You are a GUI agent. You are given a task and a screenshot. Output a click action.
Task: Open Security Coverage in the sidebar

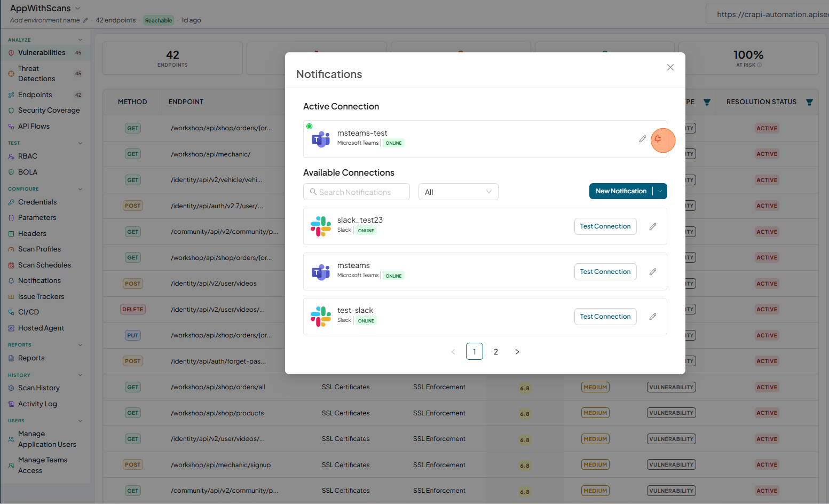45,110
